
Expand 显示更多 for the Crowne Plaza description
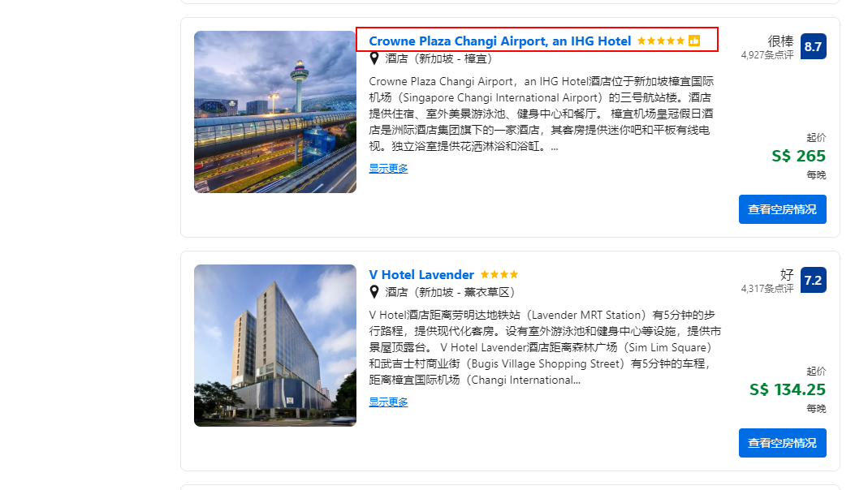click(x=388, y=168)
